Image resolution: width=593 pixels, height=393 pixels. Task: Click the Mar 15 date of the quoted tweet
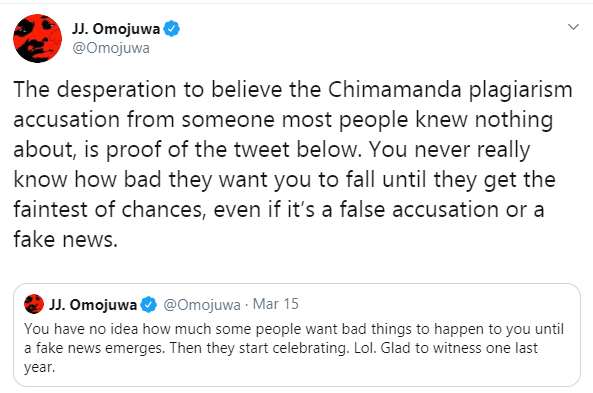coord(276,304)
